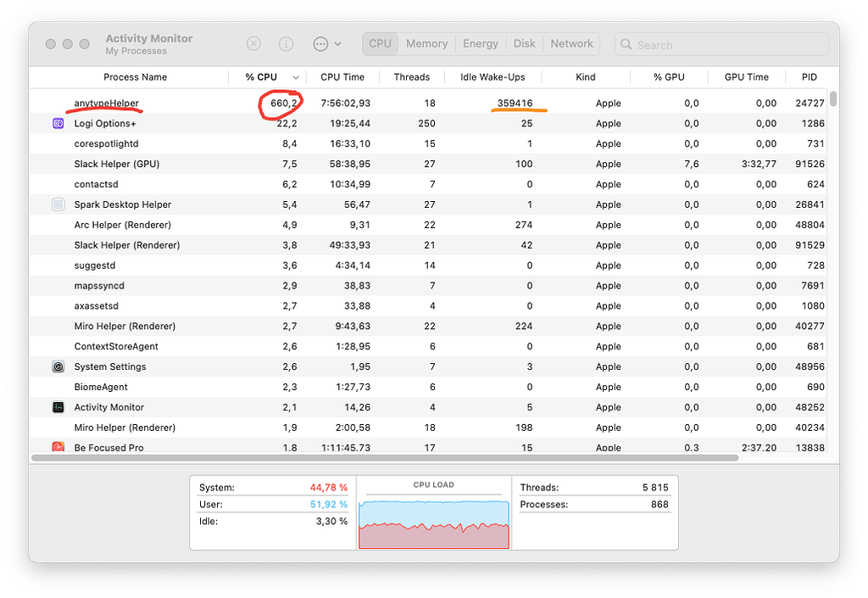Screen dimensions: 868x598
Task: Click the Logi Options+ app icon
Action: click(x=57, y=123)
